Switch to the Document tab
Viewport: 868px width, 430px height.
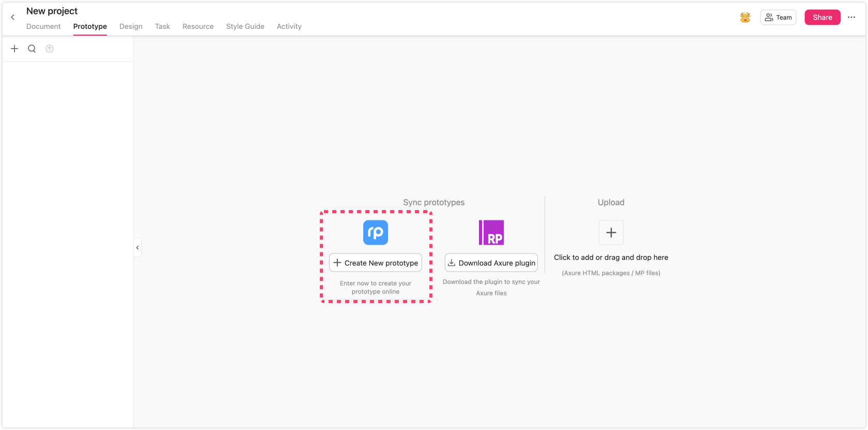pos(43,26)
